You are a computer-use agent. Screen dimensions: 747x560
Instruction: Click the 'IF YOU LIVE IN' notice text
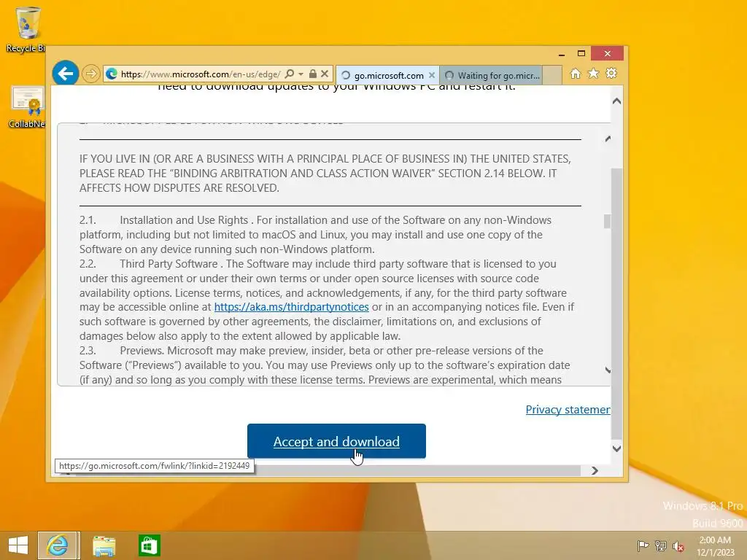326,174
